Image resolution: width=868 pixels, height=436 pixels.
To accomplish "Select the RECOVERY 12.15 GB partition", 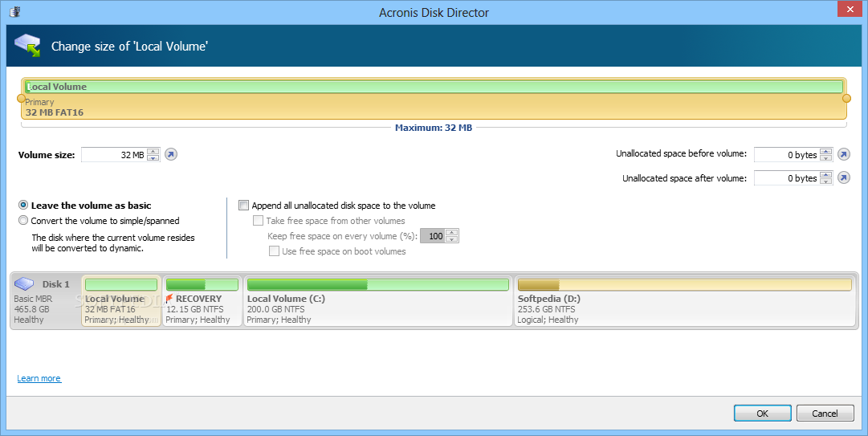I will point(202,301).
